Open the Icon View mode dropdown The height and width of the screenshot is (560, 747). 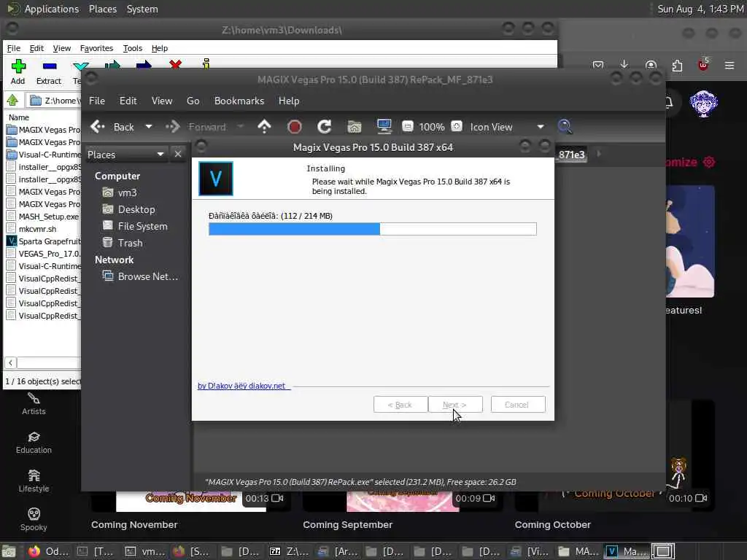click(x=507, y=127)
